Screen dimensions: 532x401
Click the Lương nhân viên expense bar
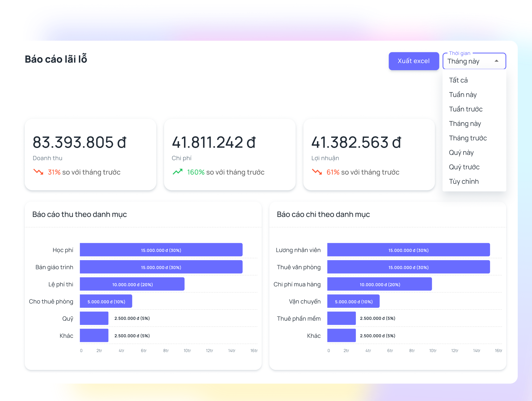tap(409, 250)
